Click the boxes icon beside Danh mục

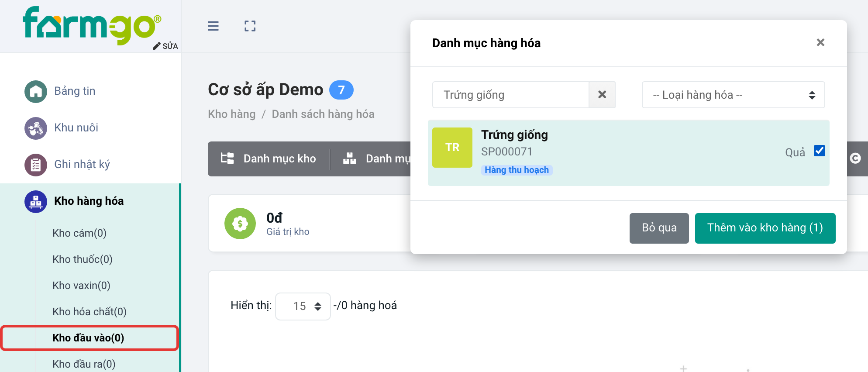(350, 158)
